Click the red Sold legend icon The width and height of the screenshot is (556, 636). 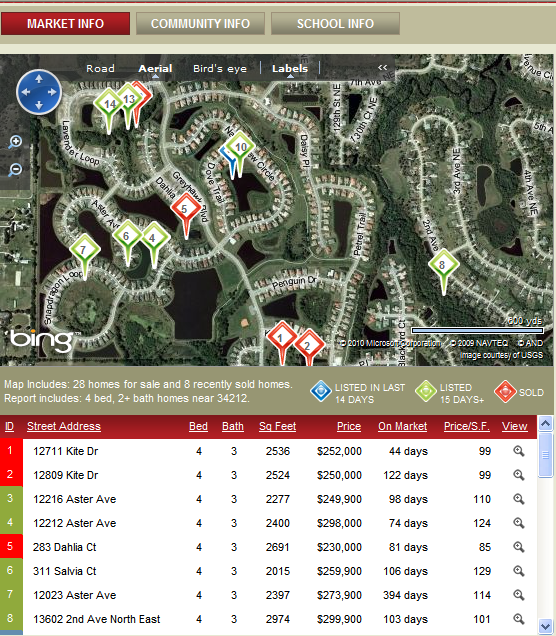pos(505,391)
